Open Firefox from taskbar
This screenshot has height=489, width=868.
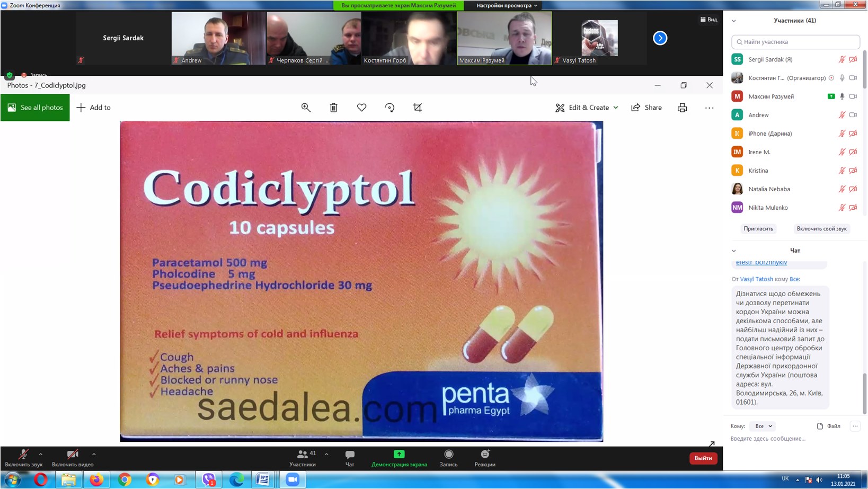click(x=96, y=480)
